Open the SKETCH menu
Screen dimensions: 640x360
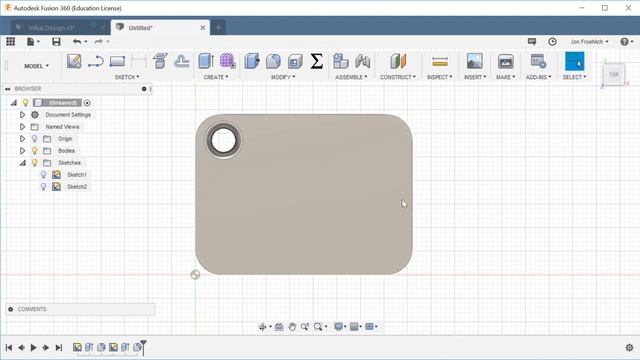127,77
